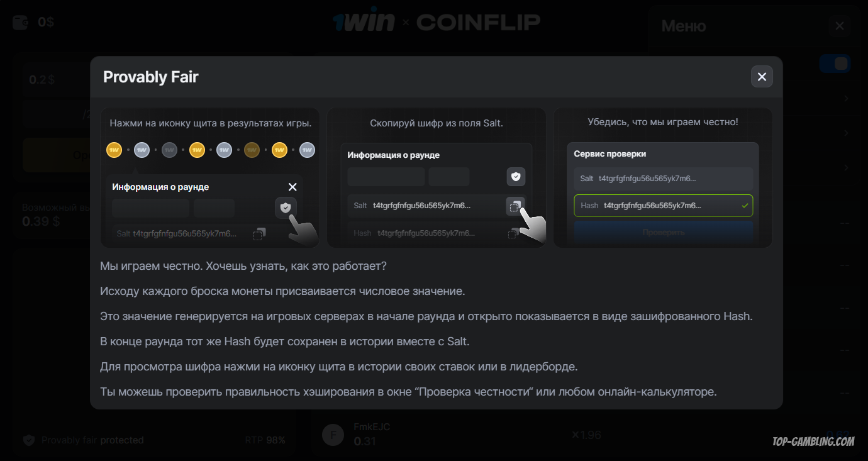Expand the third menu chevron item
Image resolution: width=868 pixels, height=461 pixels.
[846, 168]
